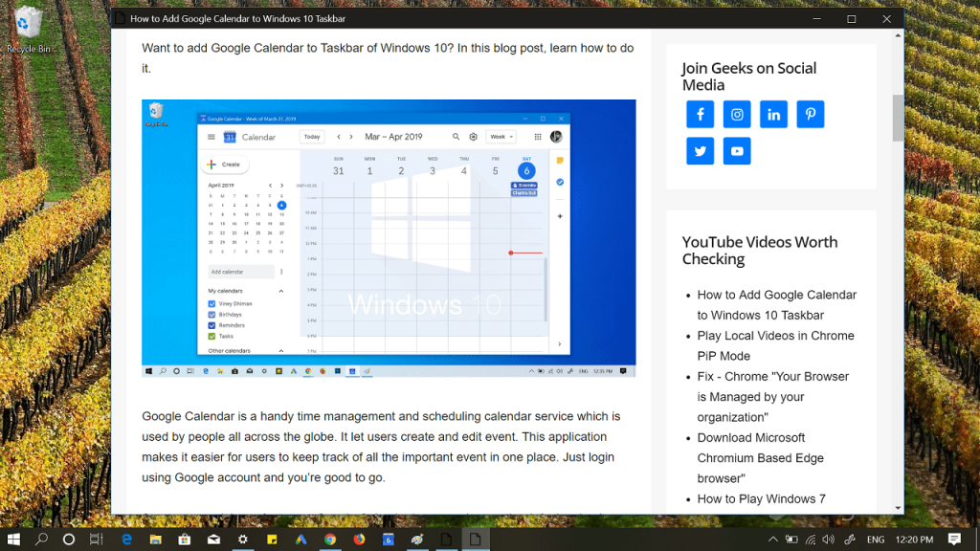Open 'Download Microsoft Chromium Based Edge' link
The width and height of the screenshot is (980, 551).
[x=761, y=458]
